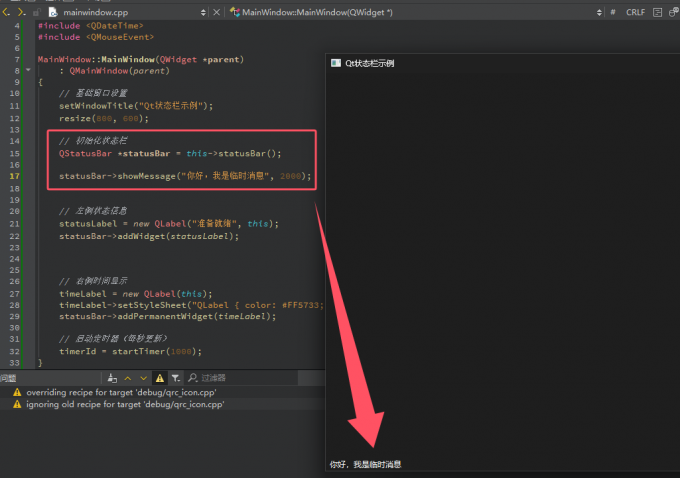Go to next issue with down arrow
Image resolution: width=680 pixels, height=478 pixels.
coord(144,378)
